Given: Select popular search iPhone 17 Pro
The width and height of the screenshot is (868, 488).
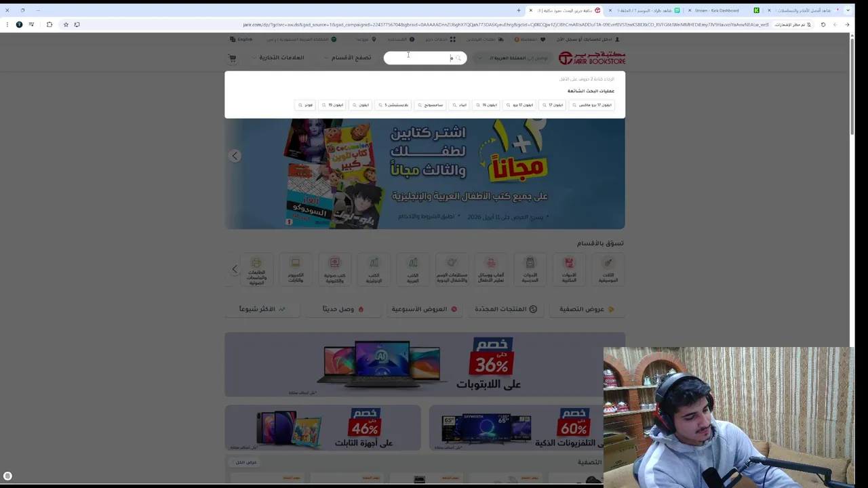Looking at the screenshot, I should [x=519, y=105].
